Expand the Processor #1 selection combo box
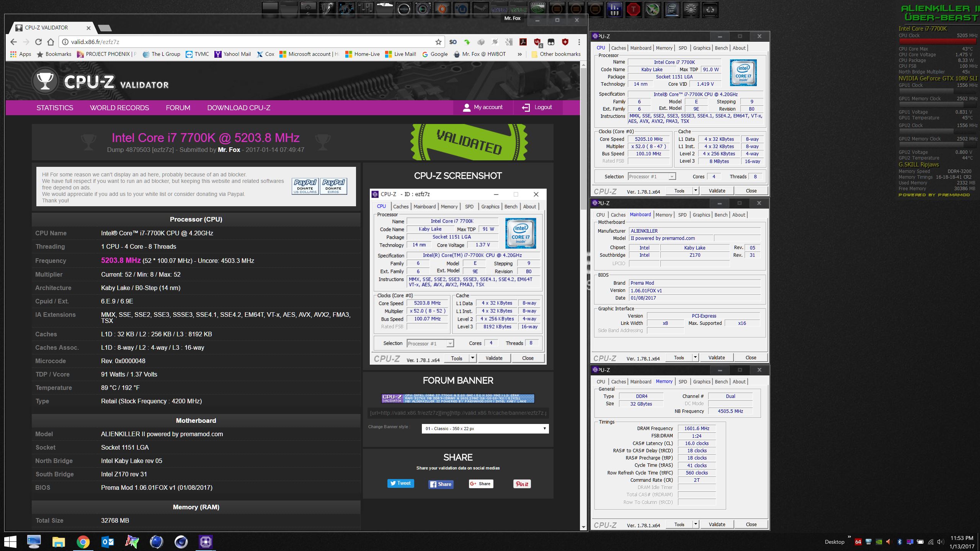 point(652,176)
